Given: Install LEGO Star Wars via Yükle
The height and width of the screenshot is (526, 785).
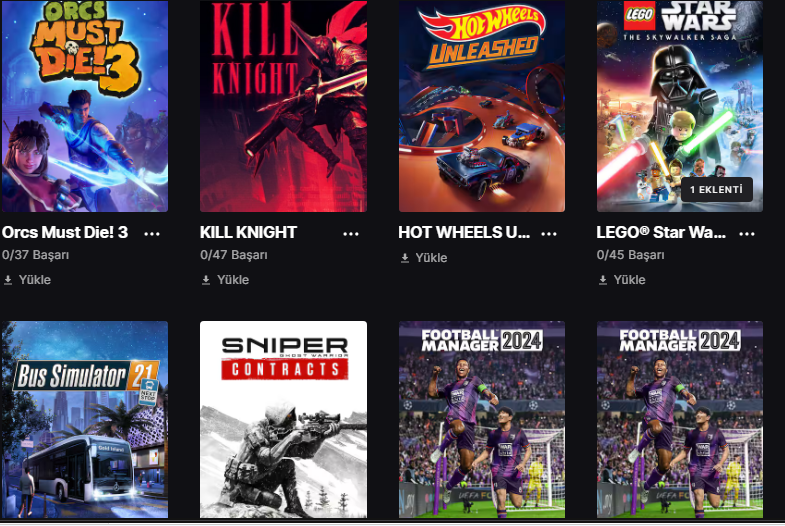Looking at the screenshot, I should coord(629,280).
